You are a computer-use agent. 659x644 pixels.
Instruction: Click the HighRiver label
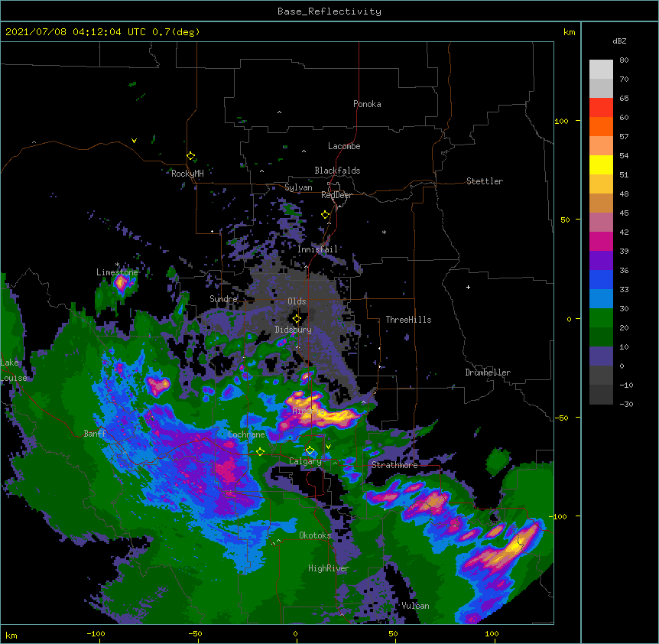pos(329,568)
